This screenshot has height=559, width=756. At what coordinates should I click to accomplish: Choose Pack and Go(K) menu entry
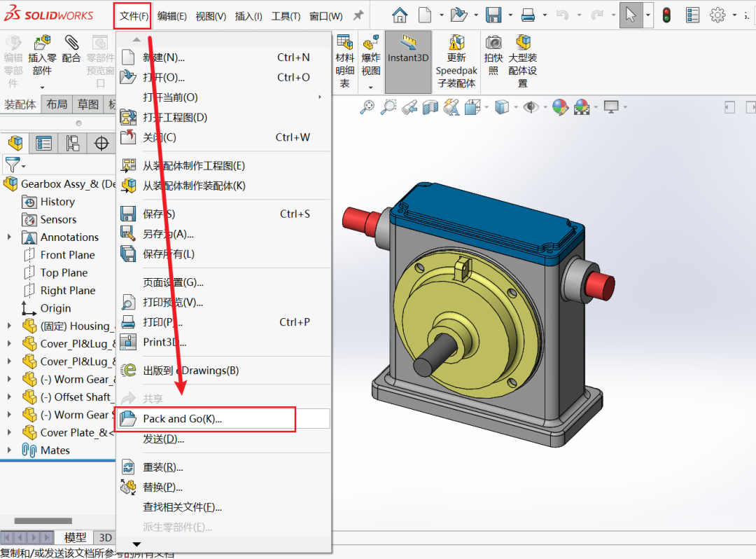click(x=182, y=419)
